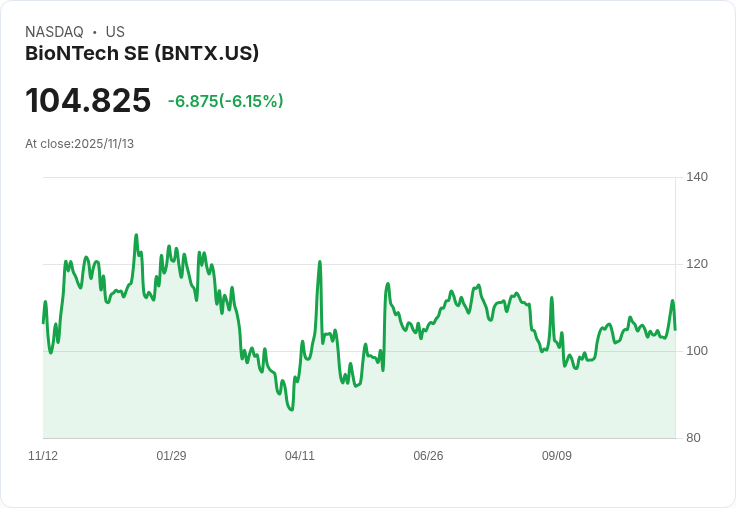Image resolution: width=736 pixels, height=508 pixels.
Task: Click the At close:2025/11/13 text
Action: [x=79, y=144]
